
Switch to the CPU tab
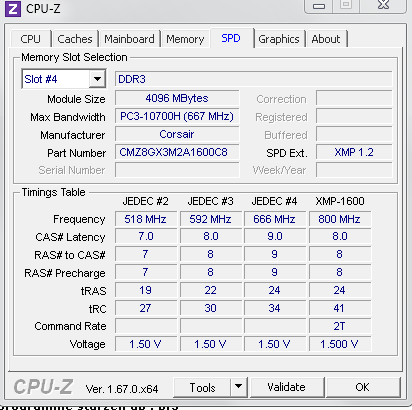point(30,39)
